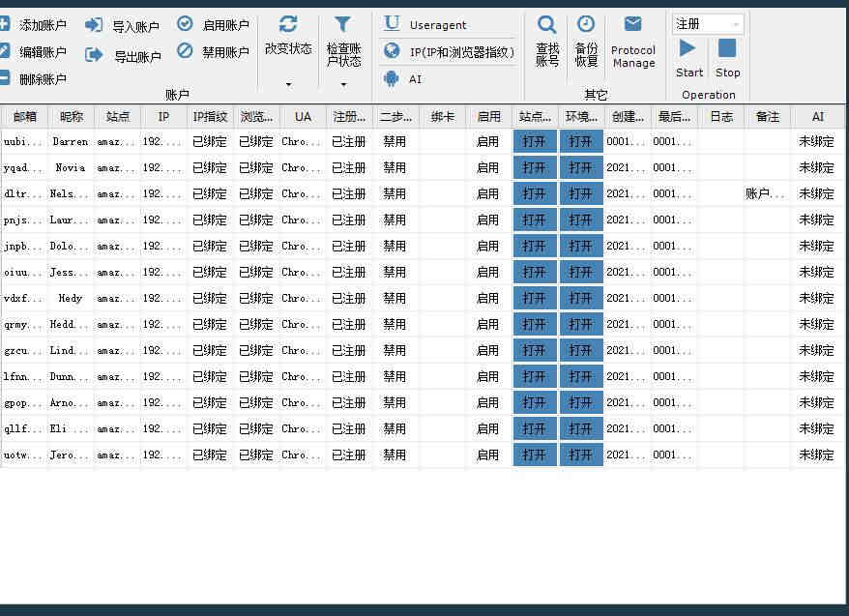
Task: Click the 查找账号 search icon
Action: click(x=546, y=24)
